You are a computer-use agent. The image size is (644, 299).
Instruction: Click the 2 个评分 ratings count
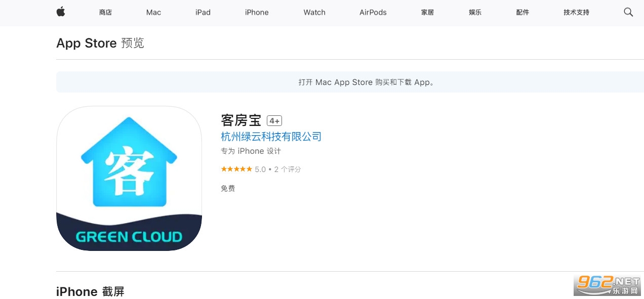[x=287, y=169]
